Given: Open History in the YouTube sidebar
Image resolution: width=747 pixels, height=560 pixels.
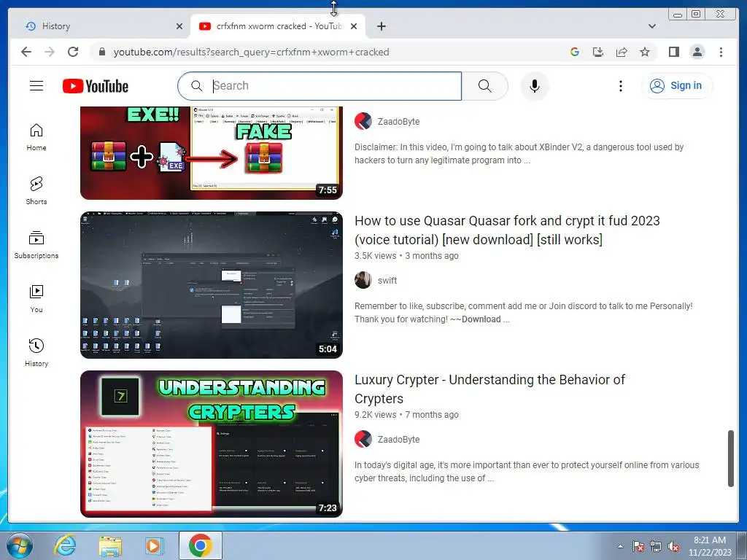Looking at the screenshot, I should click(x=36, y=352).
